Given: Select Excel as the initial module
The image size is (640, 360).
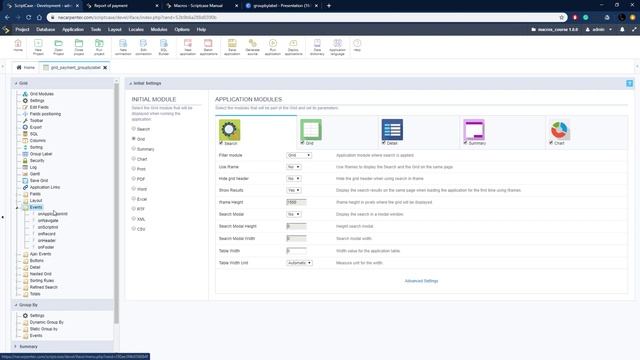Looking at the screenshot, I should pyautogui.click(x=133, y=199).
